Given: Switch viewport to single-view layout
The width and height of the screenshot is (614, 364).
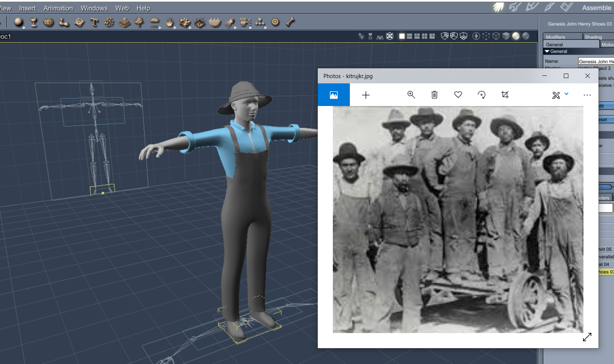Looking at the screenshot, I should point(402,36).
